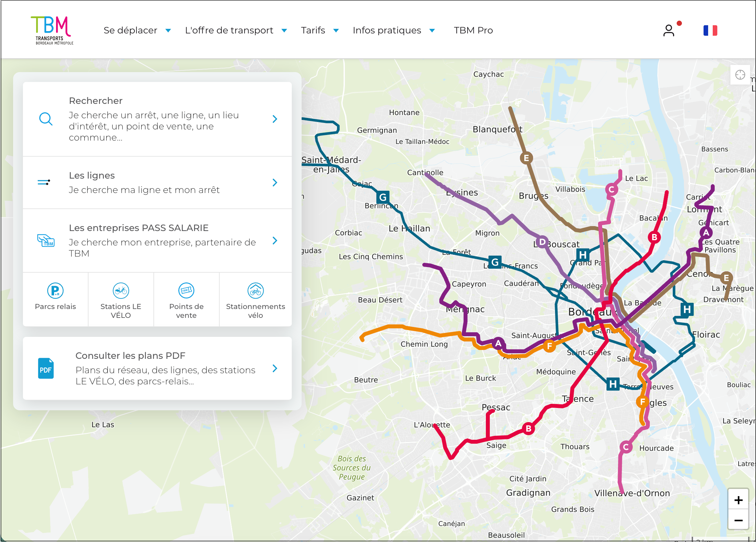Open Stations LE VÉLO icon
The height and width of the screenshot is (542, 756).
point(121,290)
